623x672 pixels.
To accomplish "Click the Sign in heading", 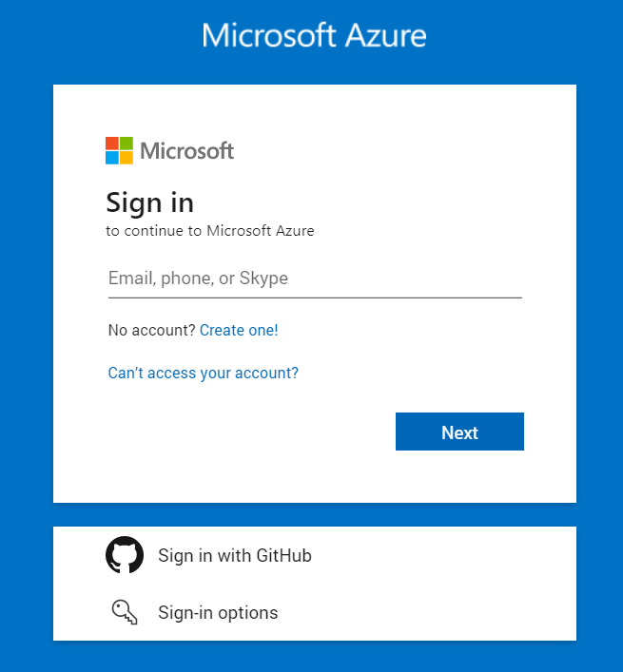I will pos(150,202).
